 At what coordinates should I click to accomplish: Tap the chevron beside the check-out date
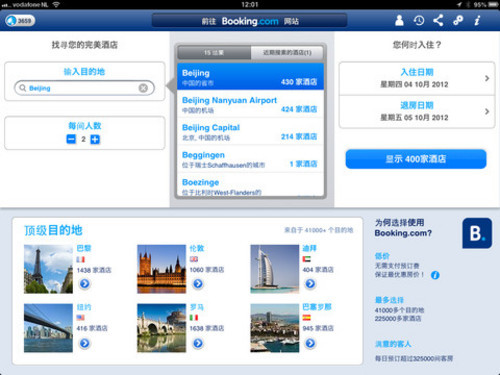[487, 111]
